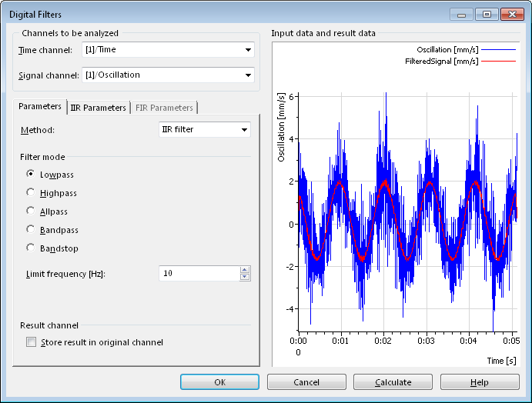Pick the Bandstop filter option
The image size is (532, 403).
point(31,248)
